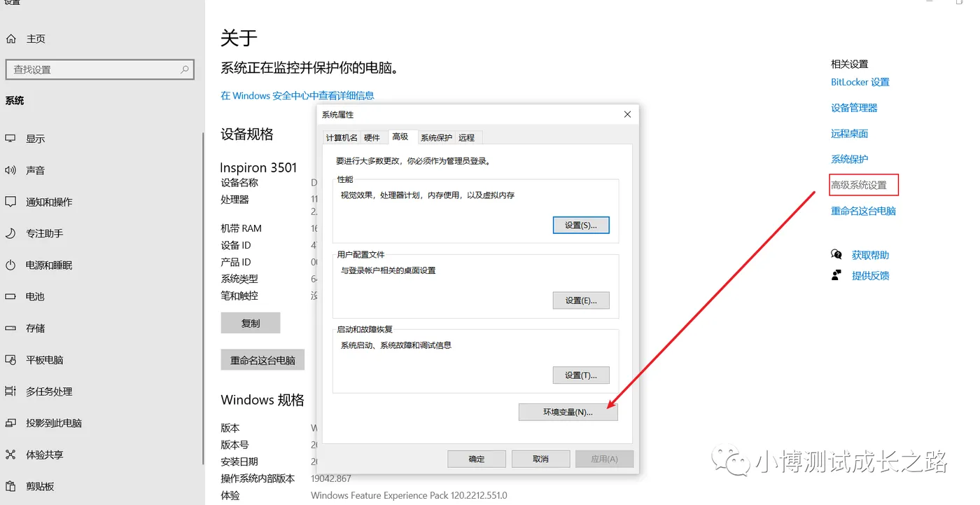This screenshot has width=980, height=505.
Task: Select the 剪贴板 sidebar icon
Action: [37, 486]
